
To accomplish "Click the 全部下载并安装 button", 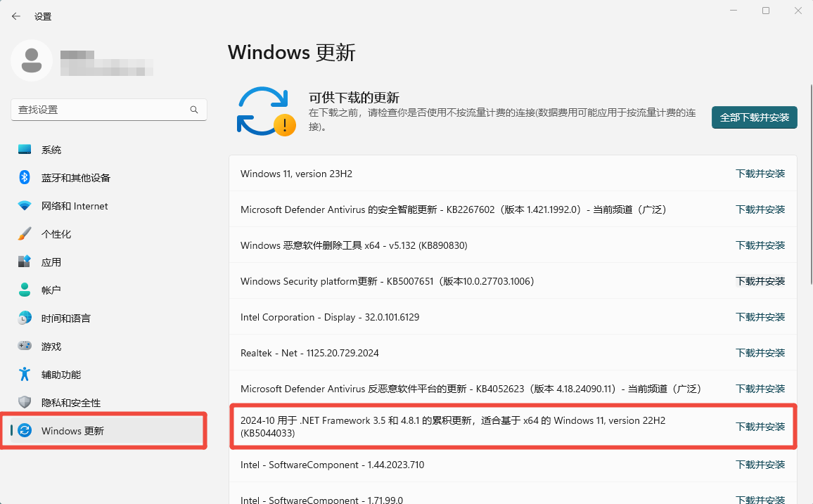I will (754, 117).
